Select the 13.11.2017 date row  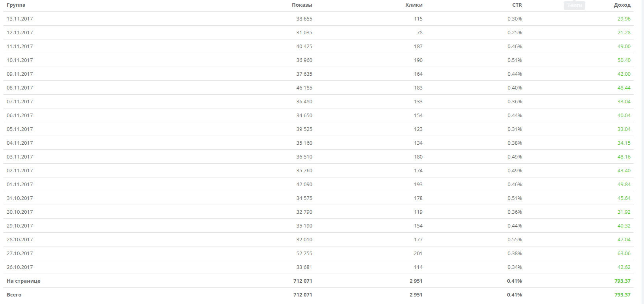[20, 19]
